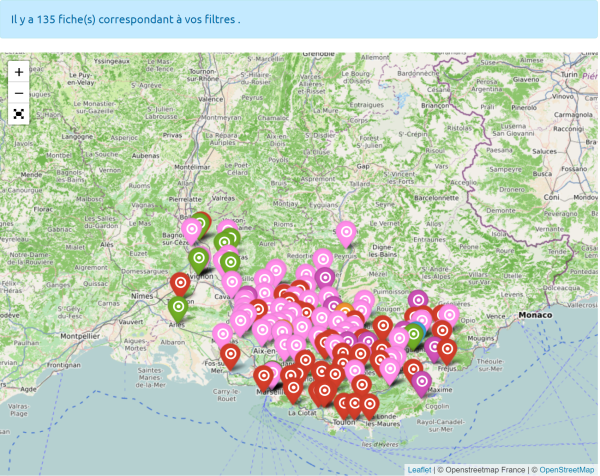600x476 pixels.
Task: Select the pink marker near Bagnols-sur-Cèze
Action: pos(191,228)
